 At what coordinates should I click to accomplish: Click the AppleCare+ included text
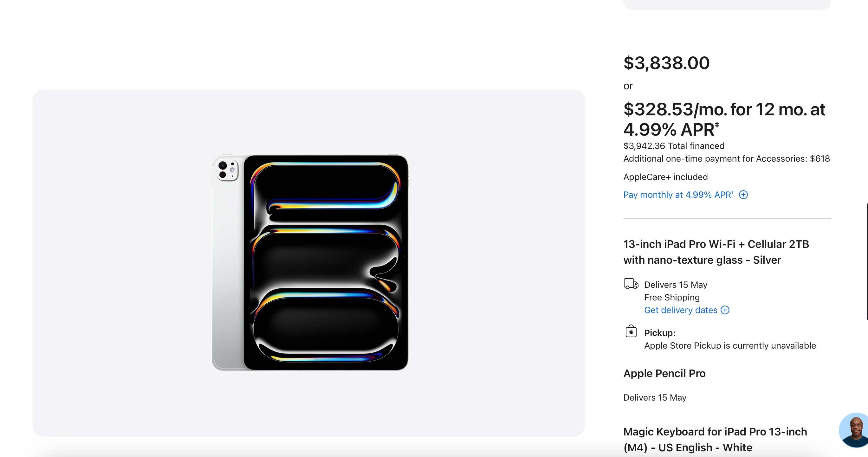(x=665, y=177)
